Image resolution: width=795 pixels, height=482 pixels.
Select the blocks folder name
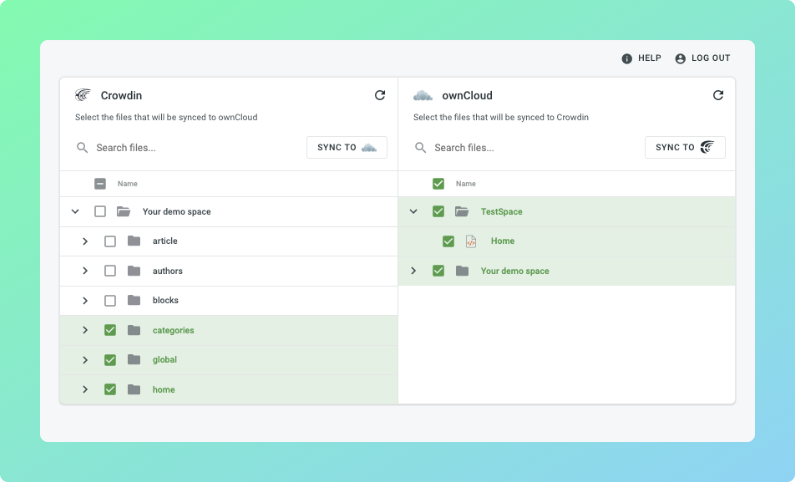[x=165, y=301]
